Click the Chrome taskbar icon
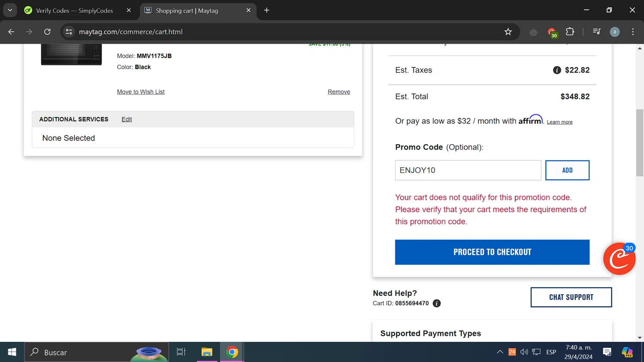The image size is (644, 362). pyautogui.click(x=232, y=352)
